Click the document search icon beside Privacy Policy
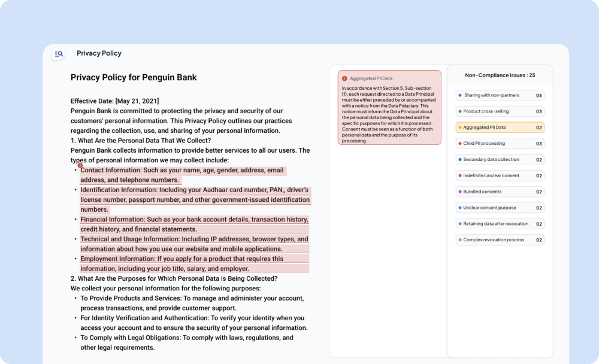Screen dimensions: 599x364 coord(59,54)
